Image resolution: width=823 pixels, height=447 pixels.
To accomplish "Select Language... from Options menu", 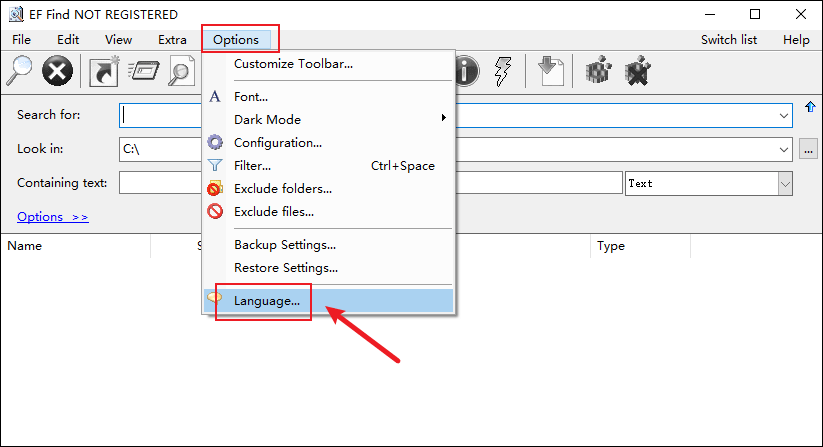I will (266, 300).
